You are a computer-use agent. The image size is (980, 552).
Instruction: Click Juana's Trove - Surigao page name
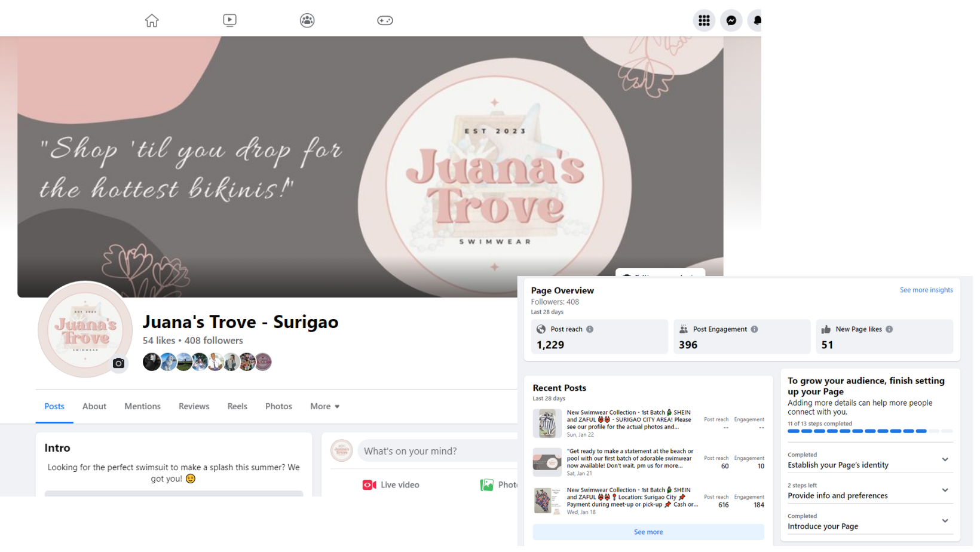[x=240, y=322]
